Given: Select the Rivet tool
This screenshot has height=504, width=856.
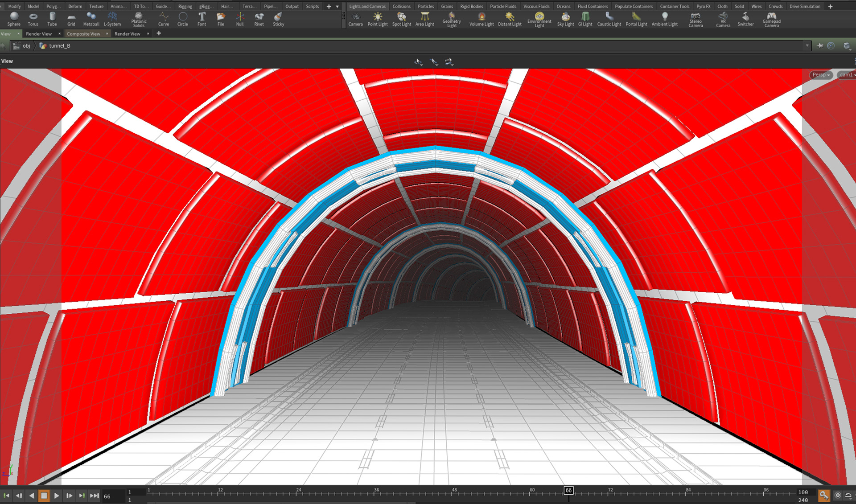Looking at the screenshot, I should pyautogui.click(x=259, y=19).
